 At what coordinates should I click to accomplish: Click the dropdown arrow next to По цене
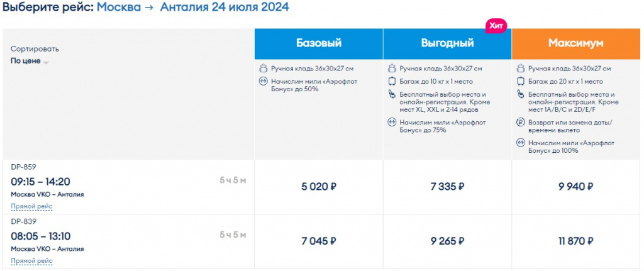tap(45, 62)
